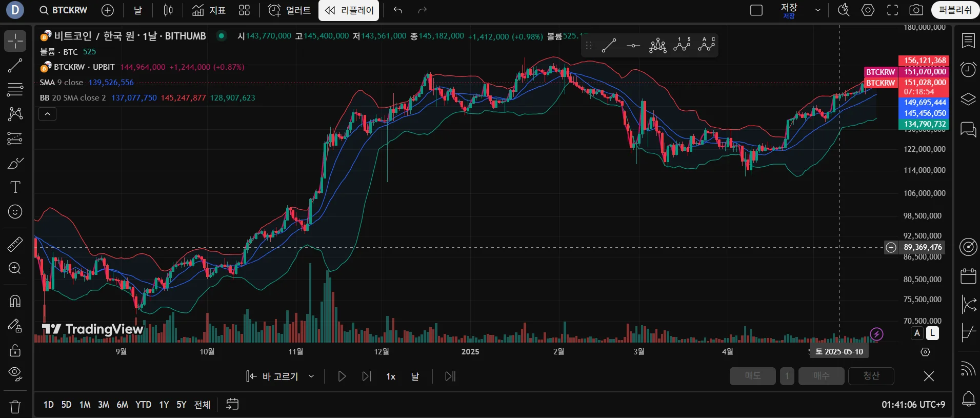Select the 1M time range

pos(85,405)
